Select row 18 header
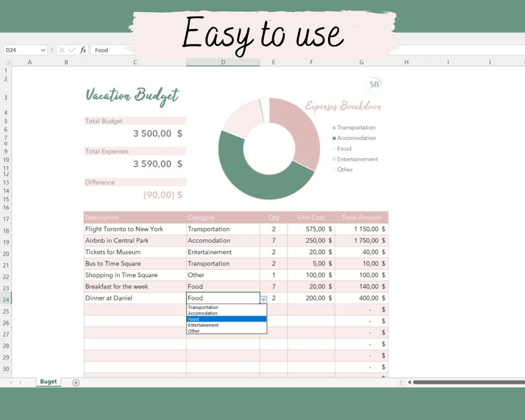 click(x=6, y=231)
